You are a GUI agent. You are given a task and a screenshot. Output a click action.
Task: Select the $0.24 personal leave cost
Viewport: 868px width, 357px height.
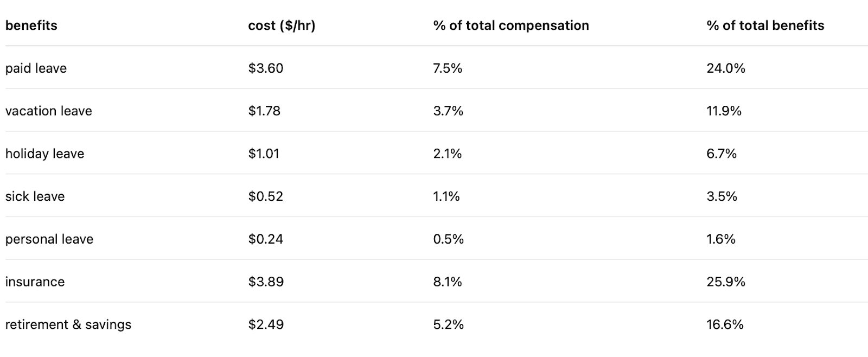point(266,239)
